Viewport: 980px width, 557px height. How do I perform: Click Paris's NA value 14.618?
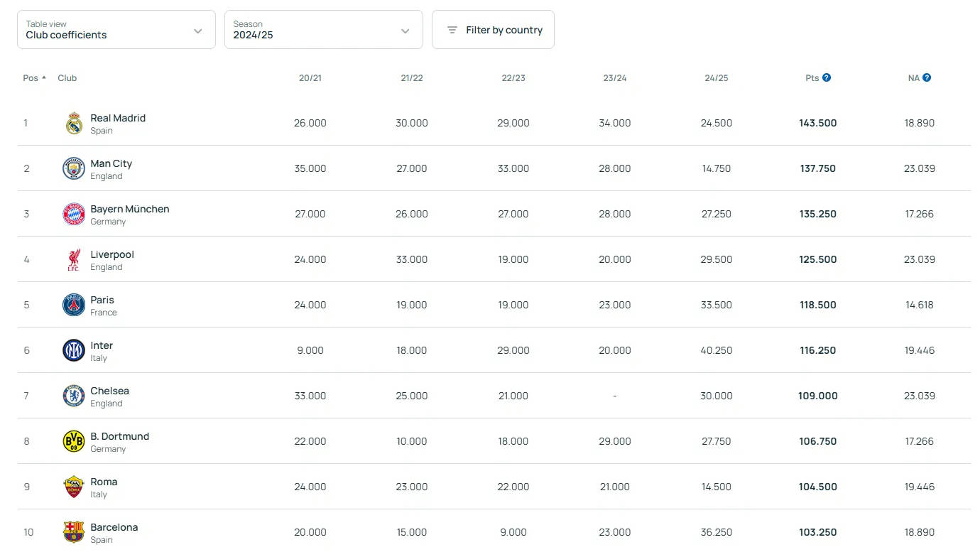click(920, 305)
